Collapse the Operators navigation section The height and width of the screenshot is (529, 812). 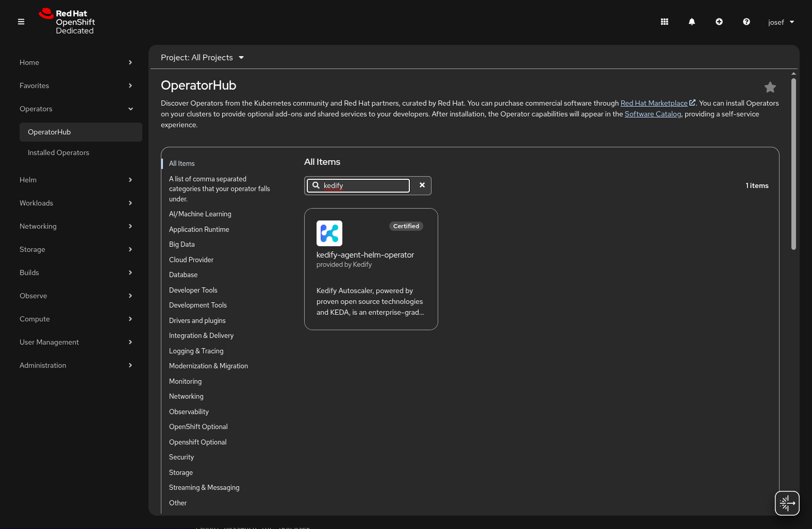(76, 109)
